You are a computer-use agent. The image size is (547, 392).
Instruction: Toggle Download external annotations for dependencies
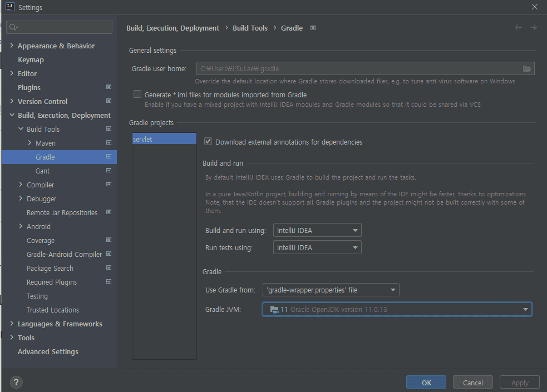(x=208, y=142)
